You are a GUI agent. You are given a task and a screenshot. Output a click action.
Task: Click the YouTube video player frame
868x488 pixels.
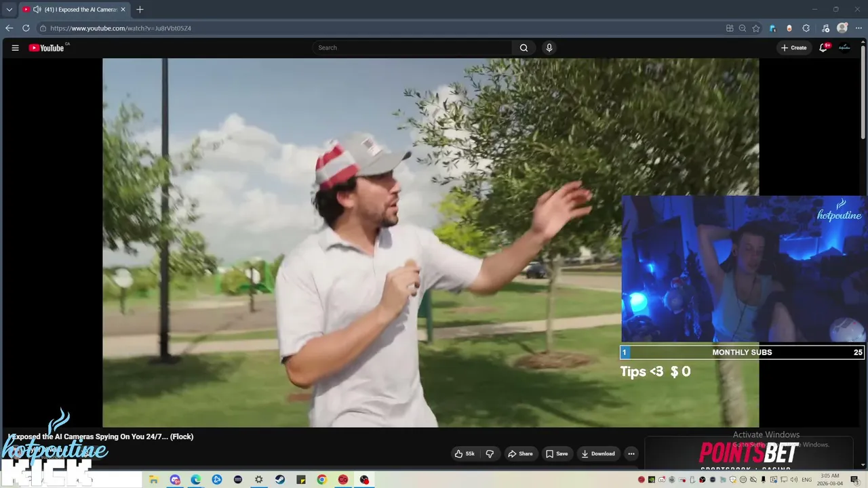[431, 243]
